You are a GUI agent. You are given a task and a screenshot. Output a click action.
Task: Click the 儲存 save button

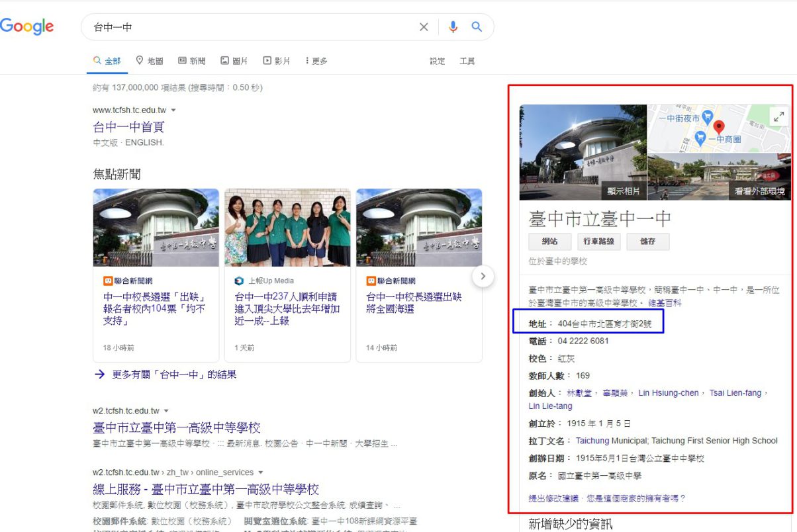[x=647, y=242]
